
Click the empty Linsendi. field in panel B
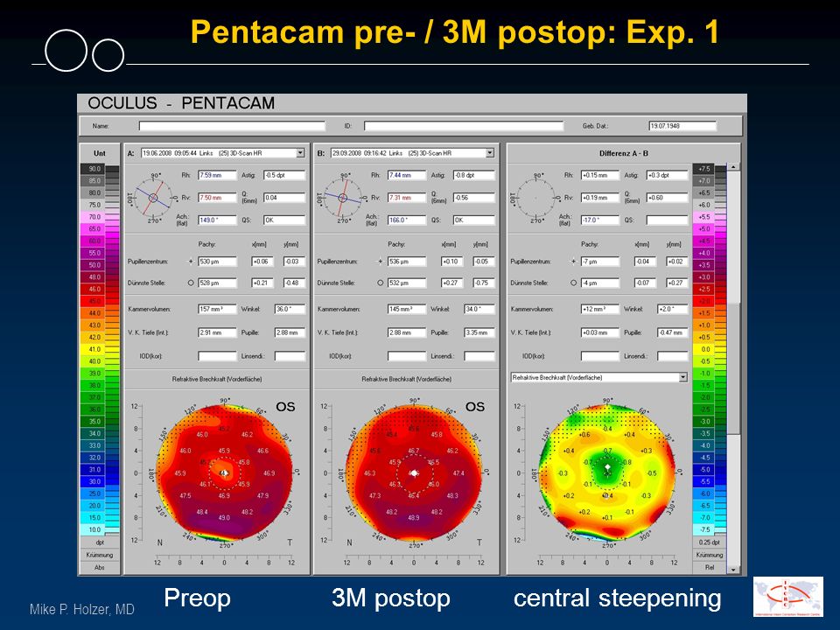(479, 356)
